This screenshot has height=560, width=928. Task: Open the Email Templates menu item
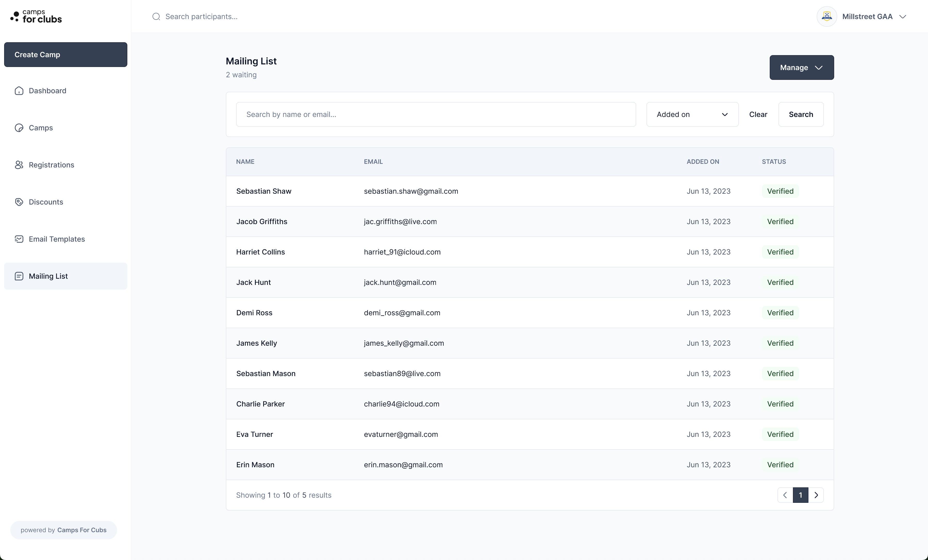tap(57, 239)
